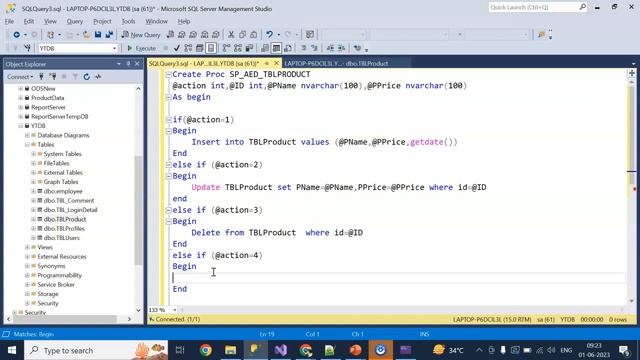
Task: Click the Open File folder icon
Action: (x=87, y=35)
